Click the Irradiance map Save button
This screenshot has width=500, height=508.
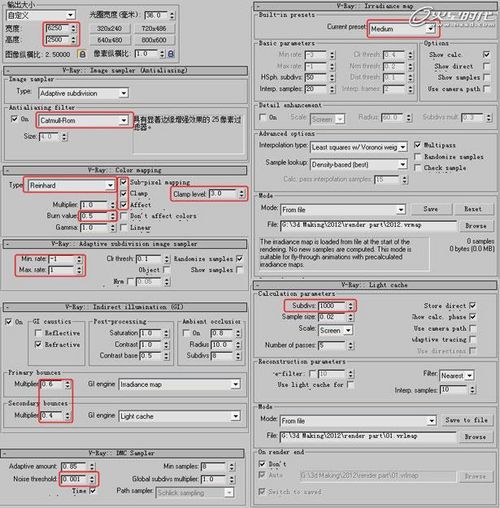(x=431, y=209)
